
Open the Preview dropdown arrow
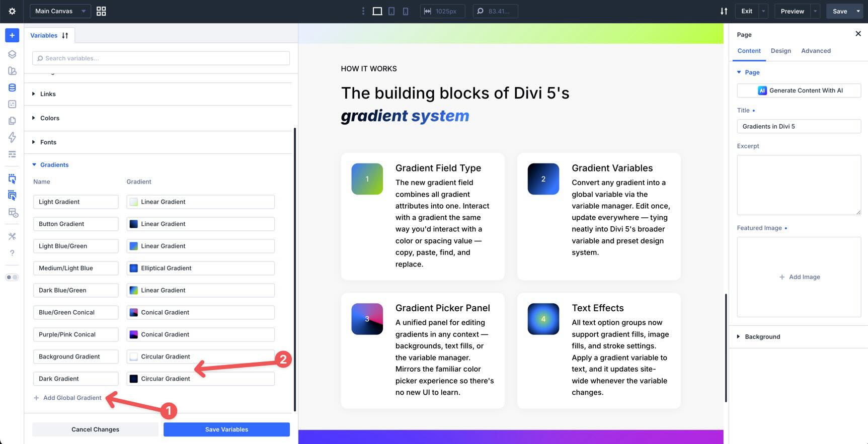point(815,11)
